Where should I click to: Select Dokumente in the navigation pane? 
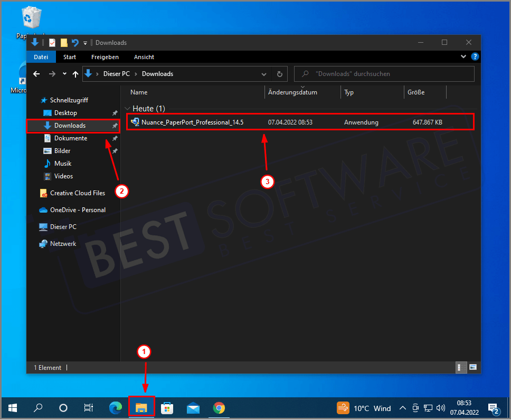[71, 138]
